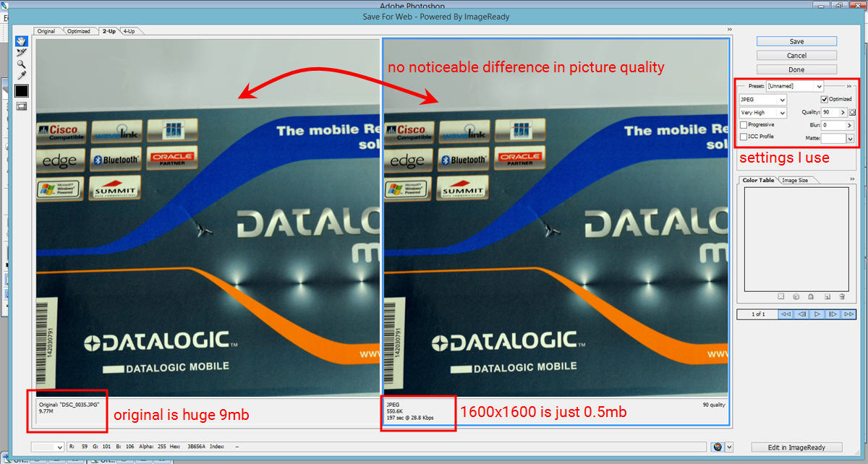Open the Quality slider popup arrow
This screenshot has width=868, height=464.
843,113
